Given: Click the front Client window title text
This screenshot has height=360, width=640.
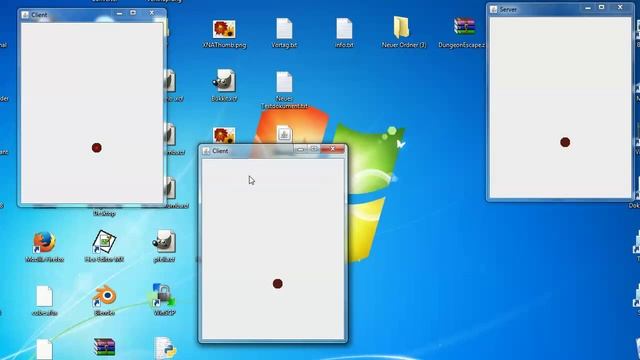Looking at the screenshot, I should pyautogui.click(x=220, y=151).
